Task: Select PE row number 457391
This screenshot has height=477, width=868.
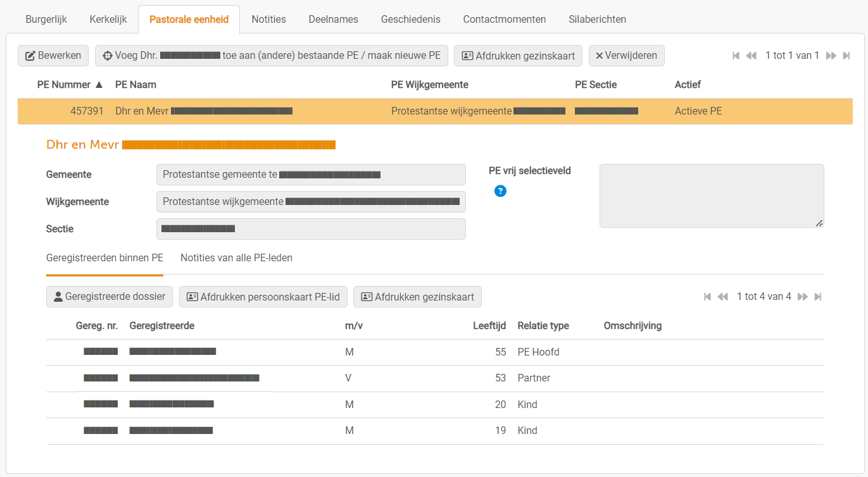Action: [x=435, y=111]
